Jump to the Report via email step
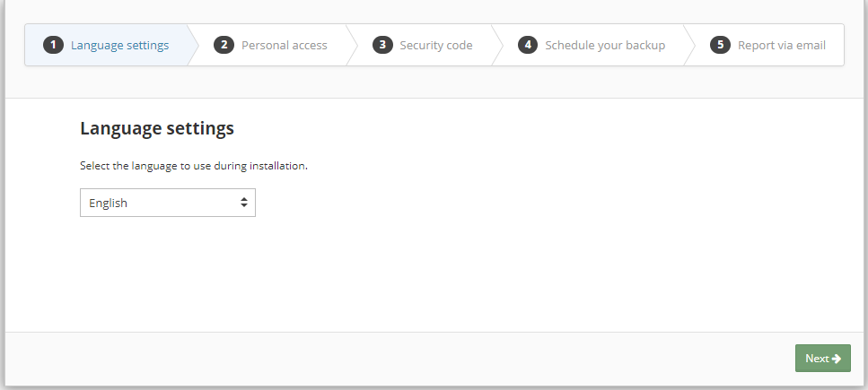 click(x=781, y=45)
